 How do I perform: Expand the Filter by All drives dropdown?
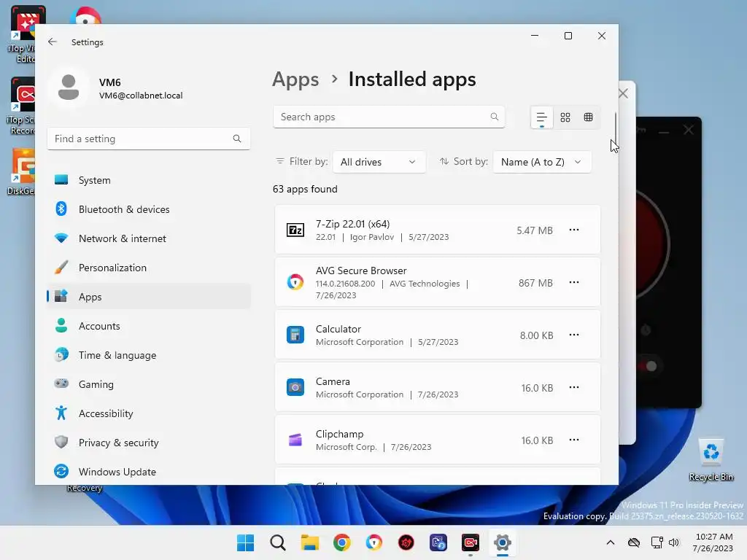[x=379, y=162]
